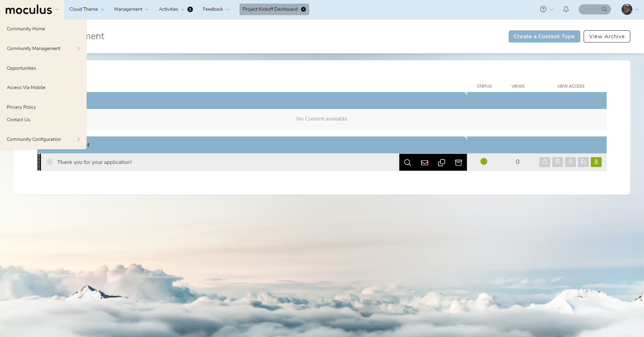Screen dimensions: 644x337
Task: Expand the chevron beside user avatar
Action: 637,9
